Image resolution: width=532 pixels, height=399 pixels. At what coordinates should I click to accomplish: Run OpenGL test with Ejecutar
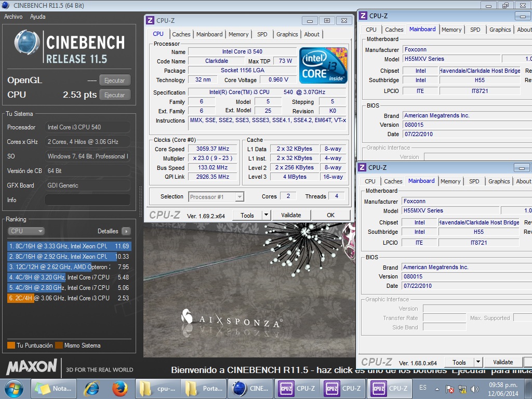point(115,81)
